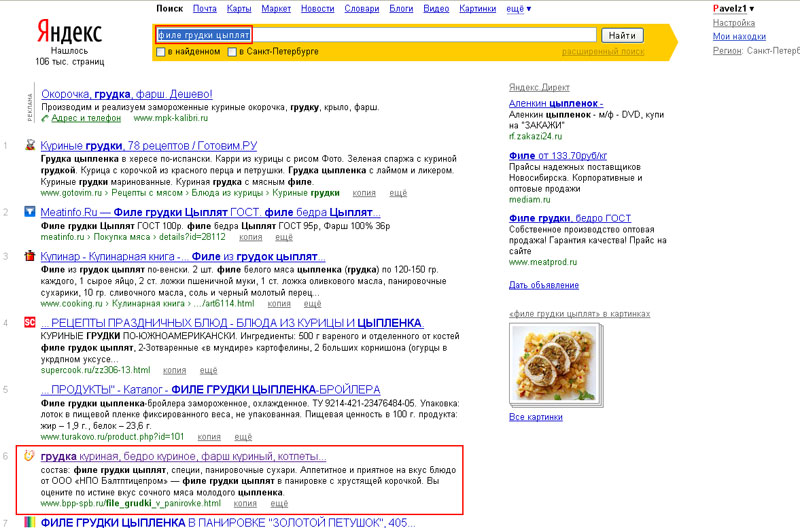Click 'ещё' for the bpp-spb.ru result
The width and height of the screenshot is (800, 528).
pos(279,504)
